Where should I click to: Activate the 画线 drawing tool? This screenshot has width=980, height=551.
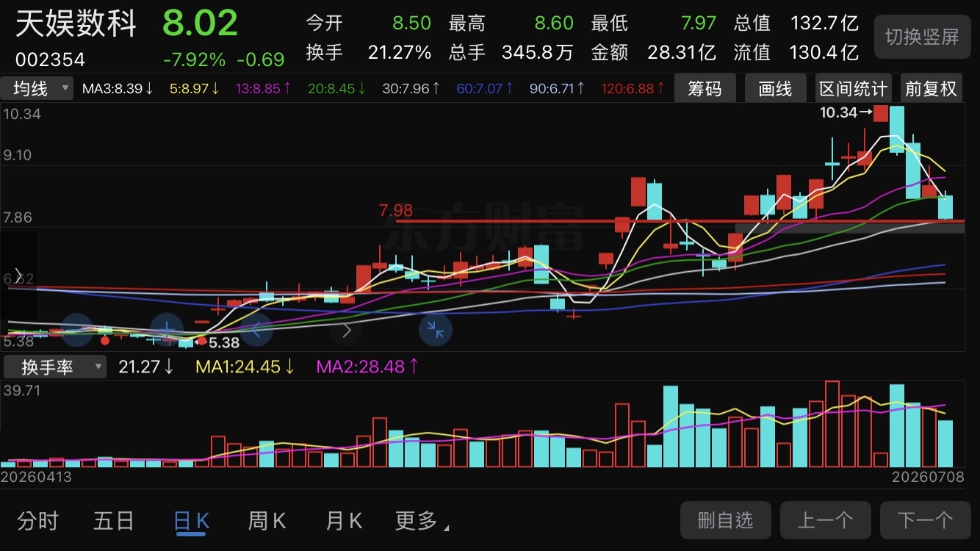(x=775, y=89)
